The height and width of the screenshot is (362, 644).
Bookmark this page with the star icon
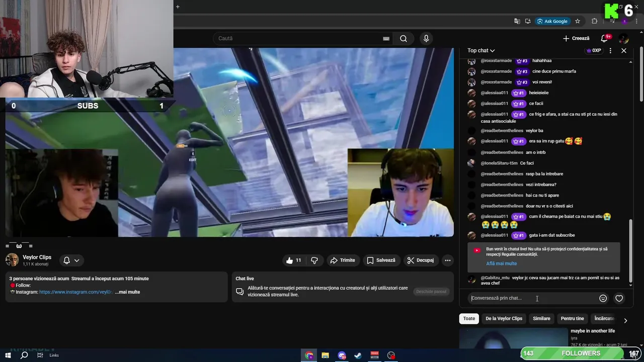[x=578, y=21]
